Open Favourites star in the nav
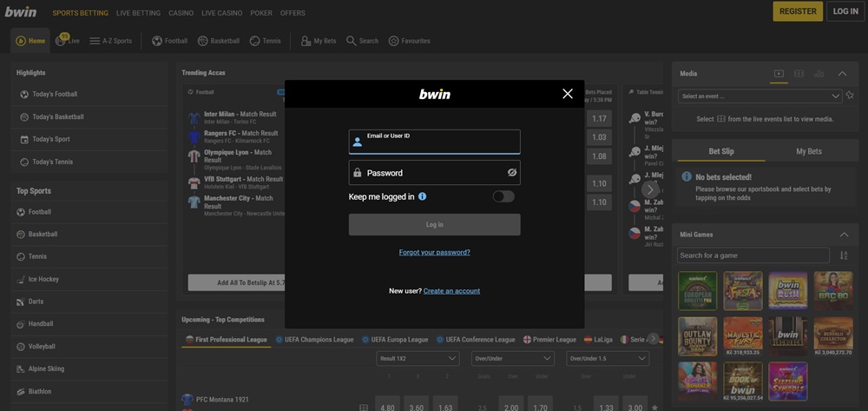 point(409,41)
